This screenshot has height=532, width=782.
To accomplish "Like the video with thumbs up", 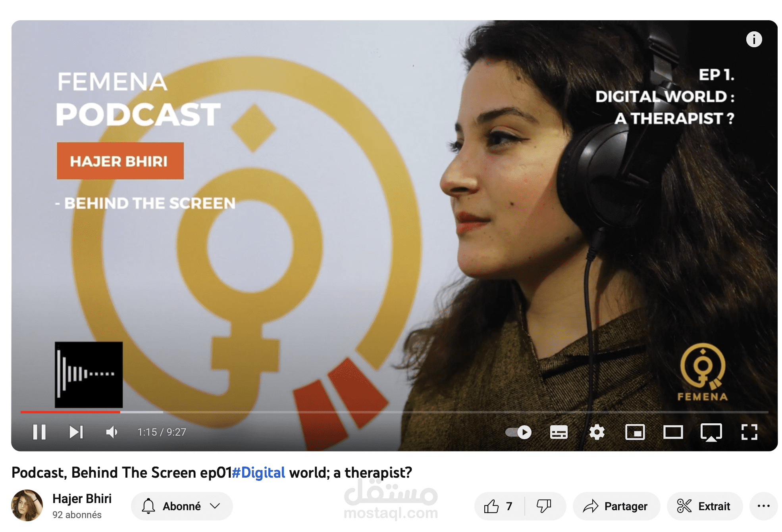I will tap(499, 506).
